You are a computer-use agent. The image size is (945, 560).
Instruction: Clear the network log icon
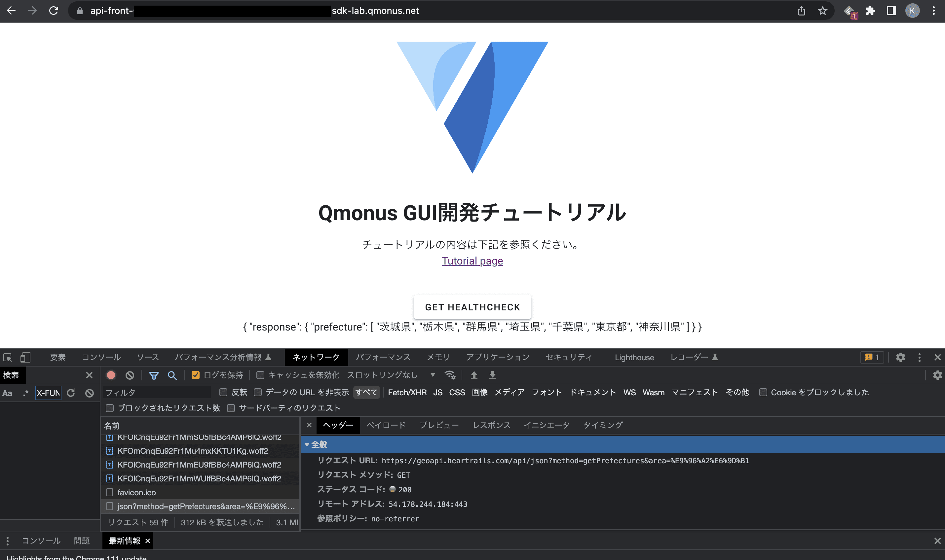(x=130, y=375)
